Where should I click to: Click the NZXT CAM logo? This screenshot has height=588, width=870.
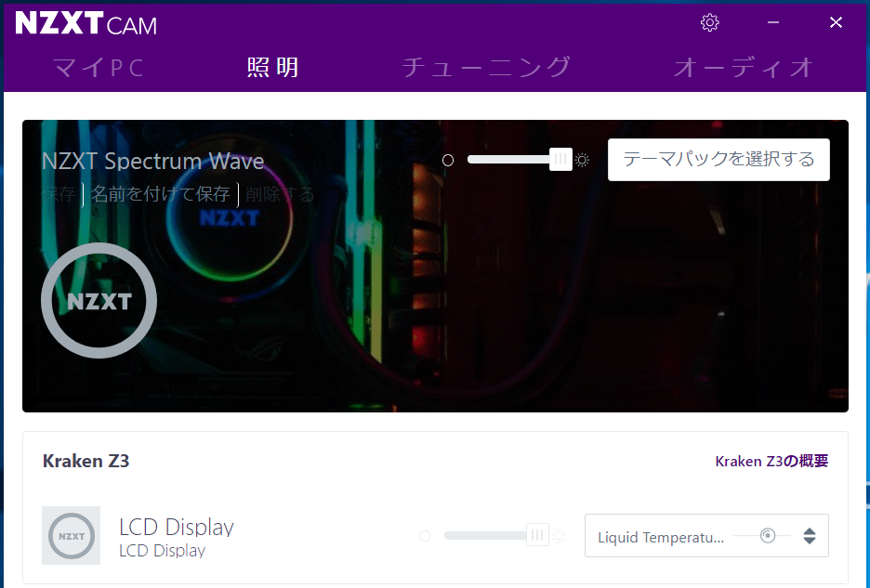coord(86,23)
